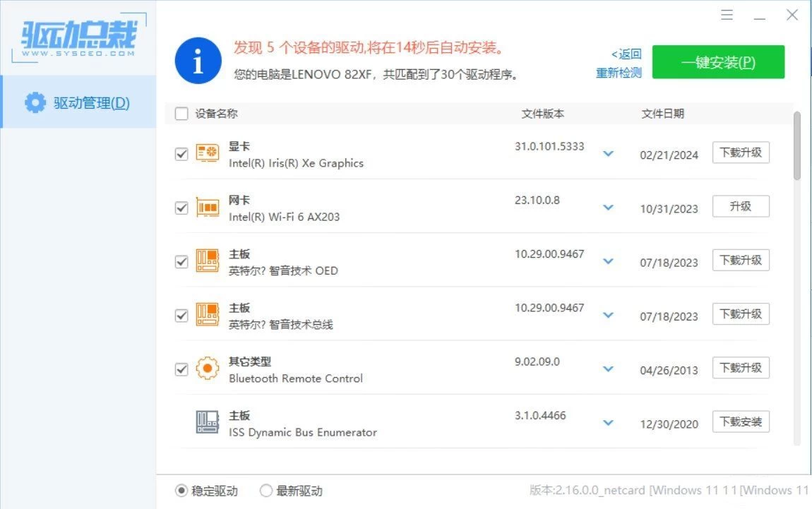
Task: Expand version dropdown for Wi-Fi 6 AX203
Action: tap(609, 208)
